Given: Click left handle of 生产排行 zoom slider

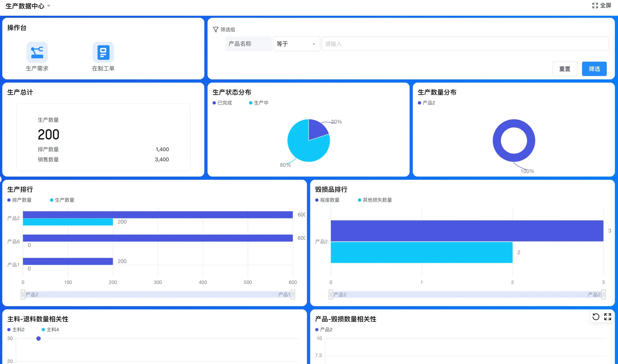Looking at the screenshot, I should pos(23,294).
